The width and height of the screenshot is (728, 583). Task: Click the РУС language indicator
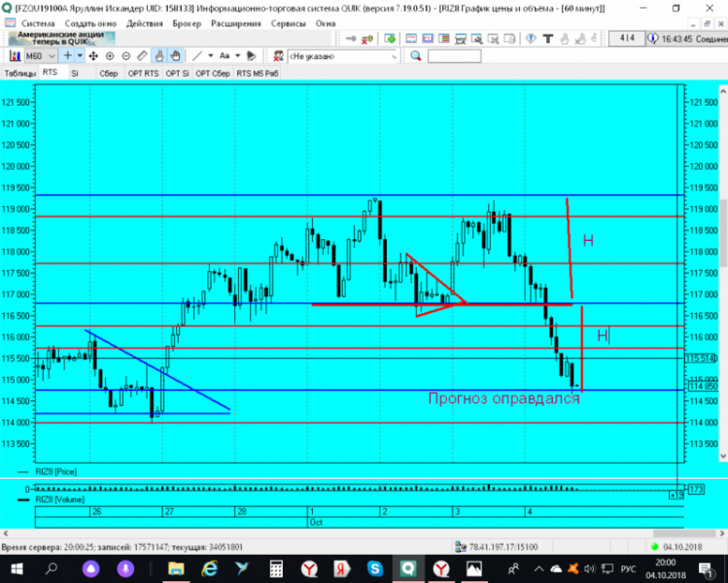(x=628, y=568)
